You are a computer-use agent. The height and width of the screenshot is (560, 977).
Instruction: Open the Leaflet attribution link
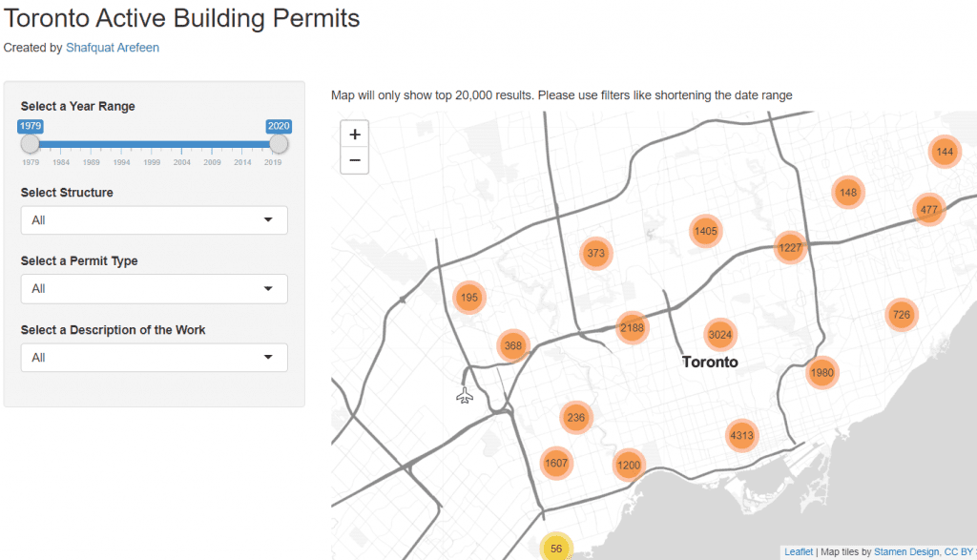coord(799,551)
